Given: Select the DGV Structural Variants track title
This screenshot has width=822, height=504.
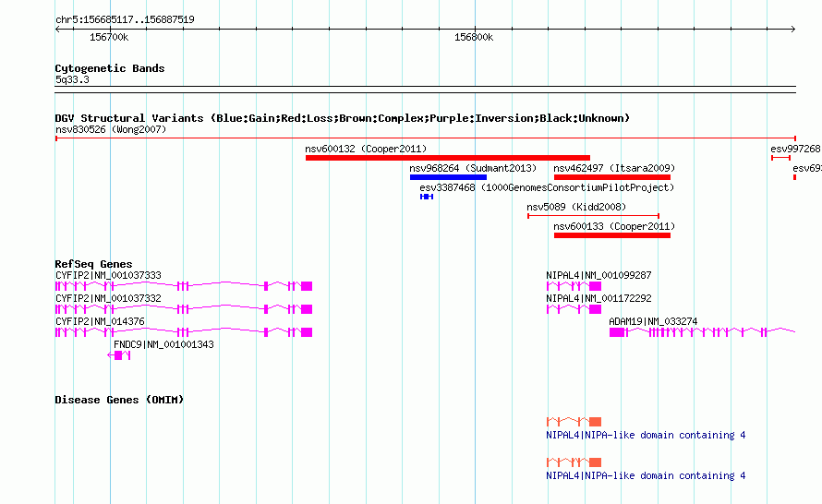Looking at the screenshot, I should pos(342,118).
